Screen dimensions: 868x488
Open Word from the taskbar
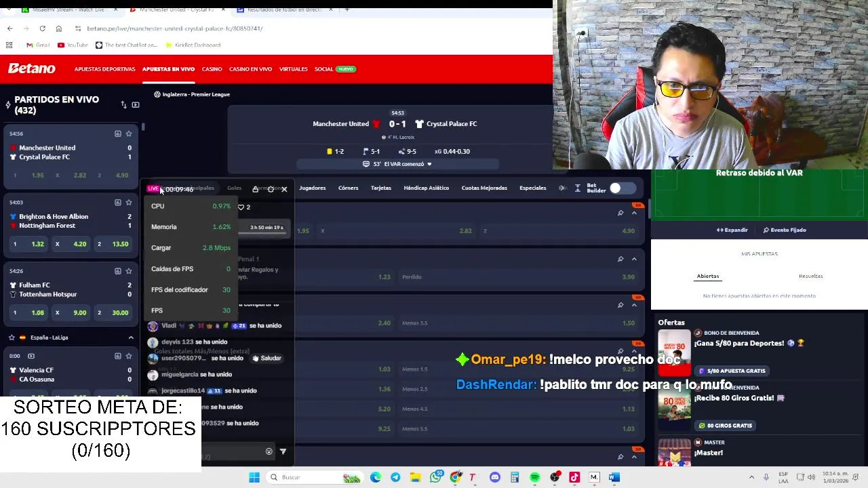614,477
